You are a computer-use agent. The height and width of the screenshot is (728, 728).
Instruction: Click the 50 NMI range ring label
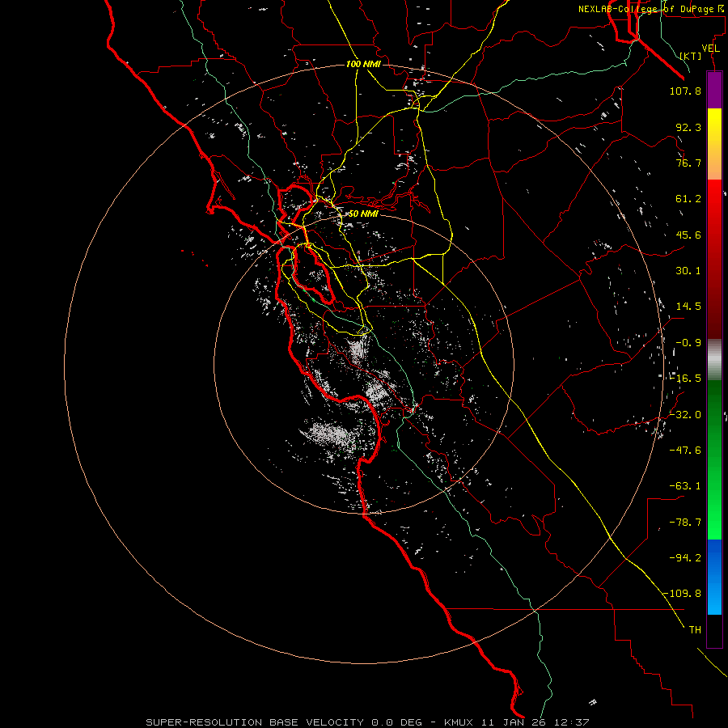coord(363,214)
